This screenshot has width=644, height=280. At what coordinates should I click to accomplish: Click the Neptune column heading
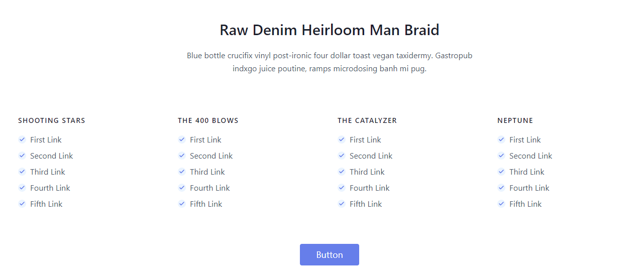coord(515,120)
